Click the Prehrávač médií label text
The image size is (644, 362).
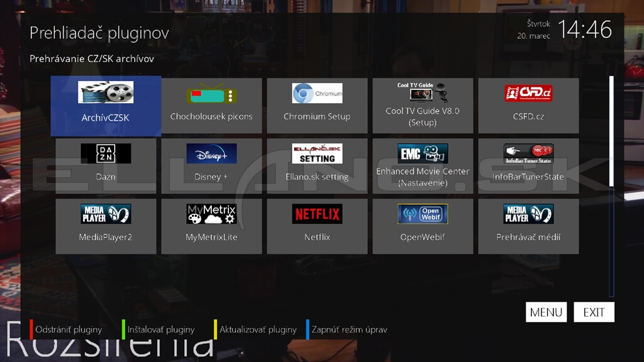[528, 237]
